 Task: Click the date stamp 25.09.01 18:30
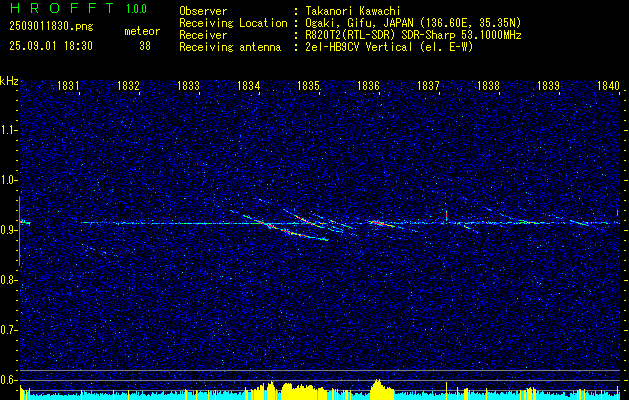[51, 46]
